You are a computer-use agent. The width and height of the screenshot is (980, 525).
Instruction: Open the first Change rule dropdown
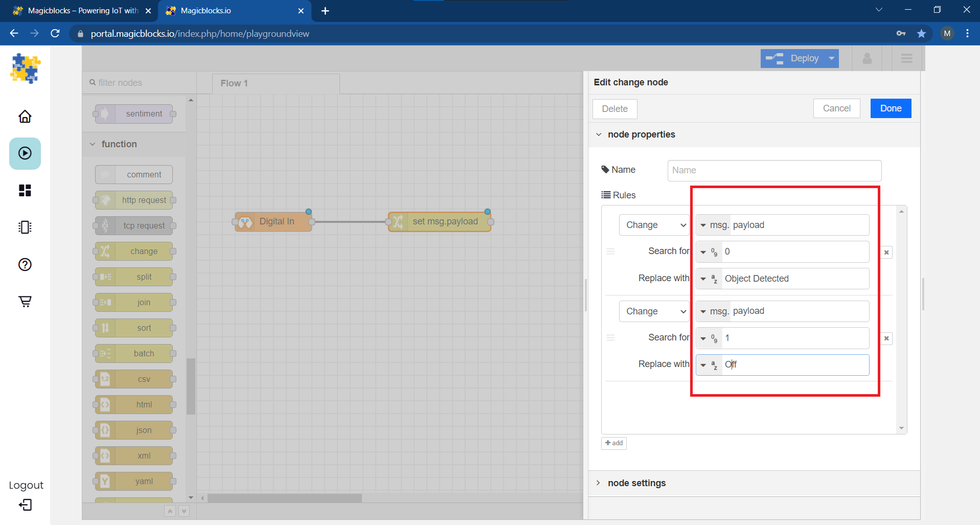(x=654, y=225)
